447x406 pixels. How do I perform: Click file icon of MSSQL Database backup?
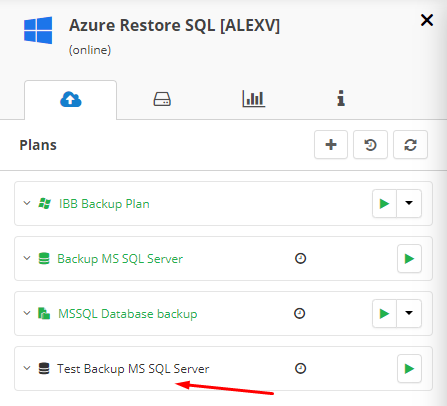tap(44, 313)
